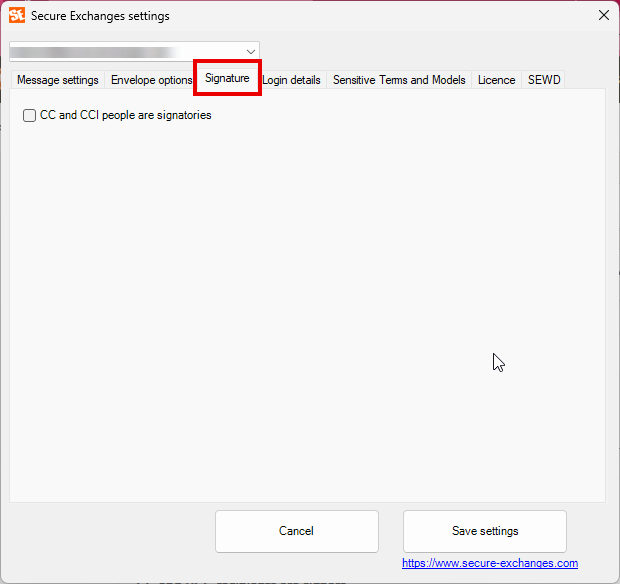620x584 pixels.
Task: Select the Signature tab
Action: coord(227,78)
